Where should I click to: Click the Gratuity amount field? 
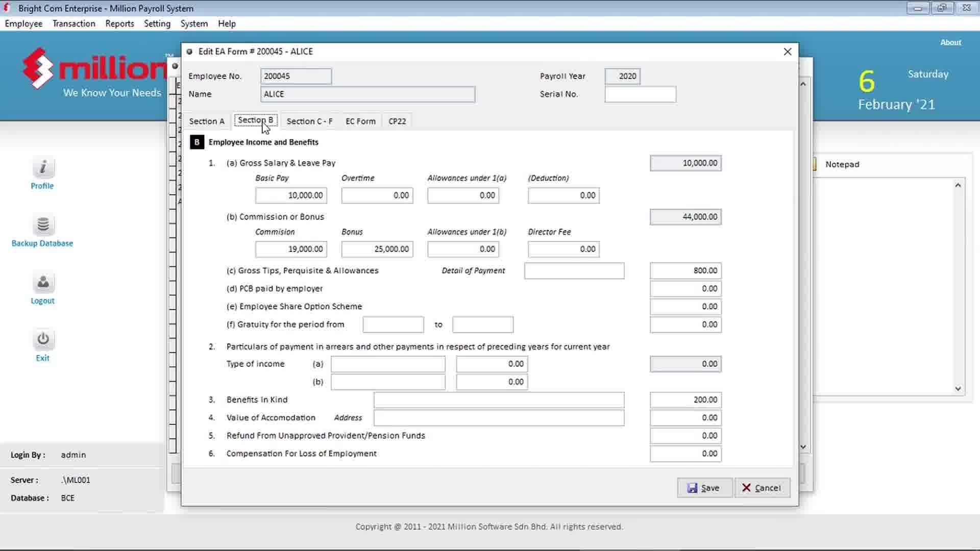tap(685, 324)
